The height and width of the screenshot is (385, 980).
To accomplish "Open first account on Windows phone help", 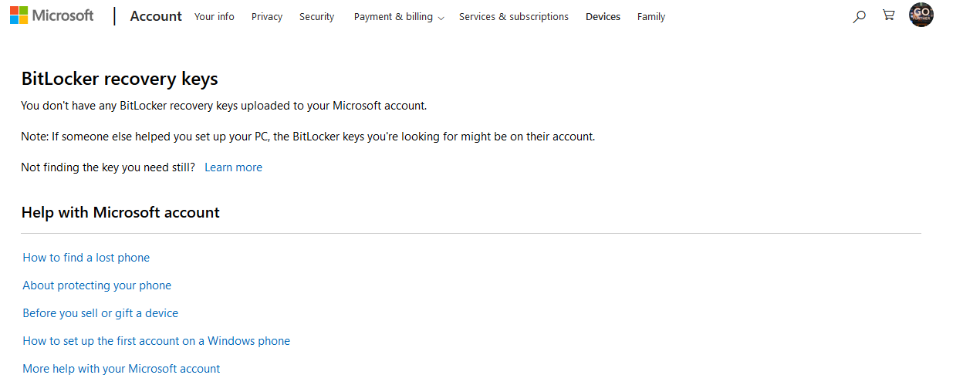I will pyautogui.click(x=157, y=341).
